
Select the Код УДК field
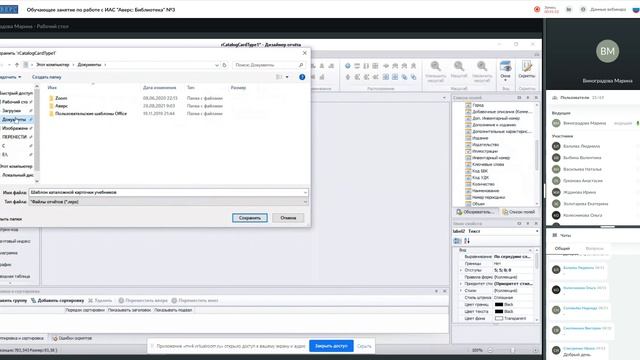pyautogui.click(x=480, y=178)
